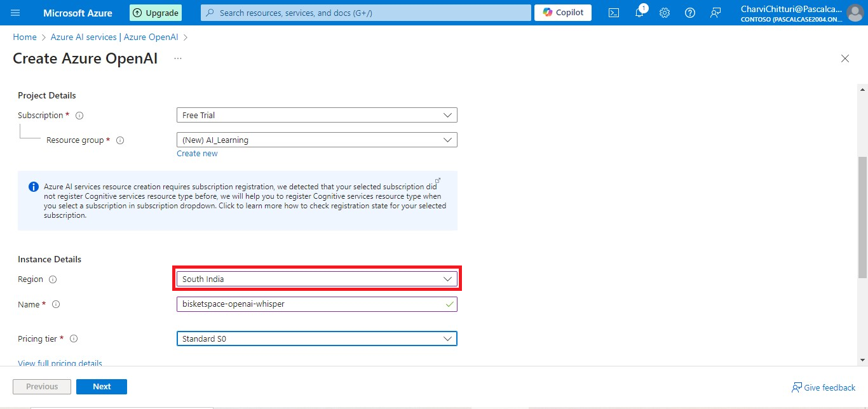Click the info icon beside Subscription

tap(79, 116)
